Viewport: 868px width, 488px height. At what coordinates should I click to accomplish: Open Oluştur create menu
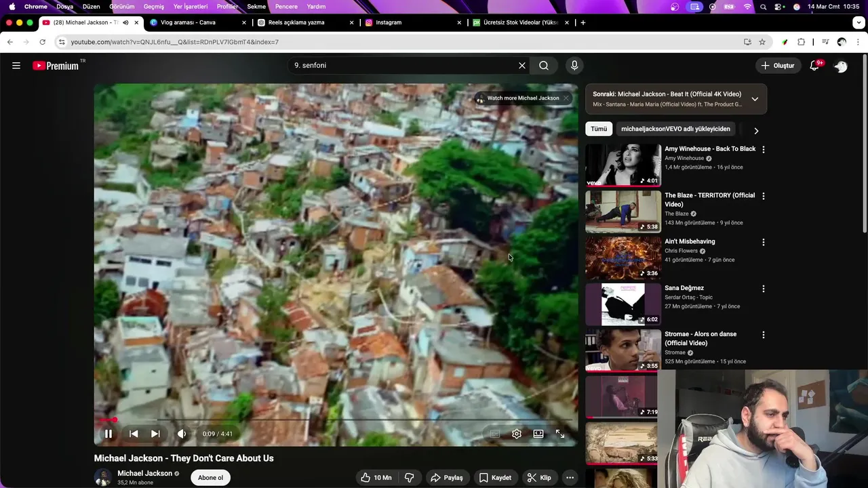coord(777,66)
